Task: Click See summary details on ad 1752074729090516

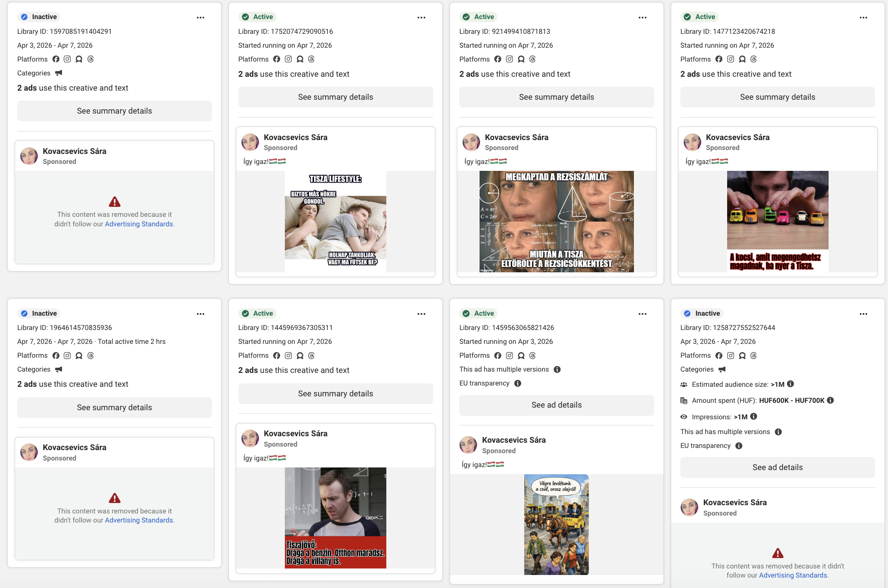Action: pos(335,97)
